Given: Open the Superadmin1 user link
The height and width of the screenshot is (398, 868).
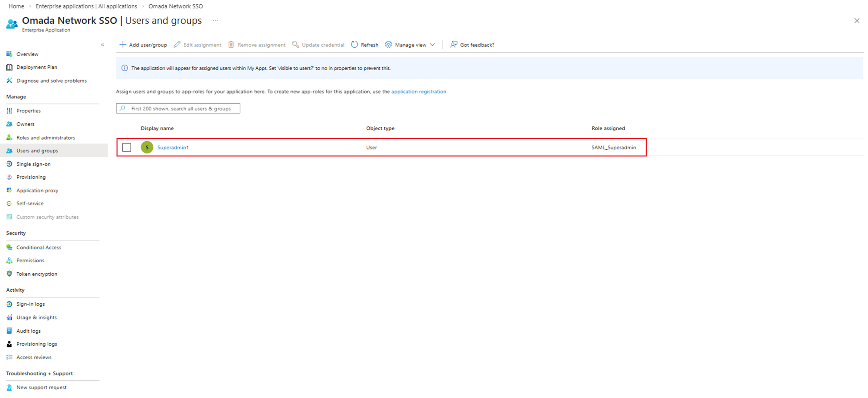Looking at the screenshot, I should tap(173, 147).
